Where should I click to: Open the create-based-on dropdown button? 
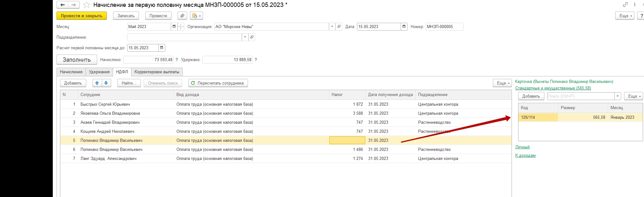pos(196,16)
